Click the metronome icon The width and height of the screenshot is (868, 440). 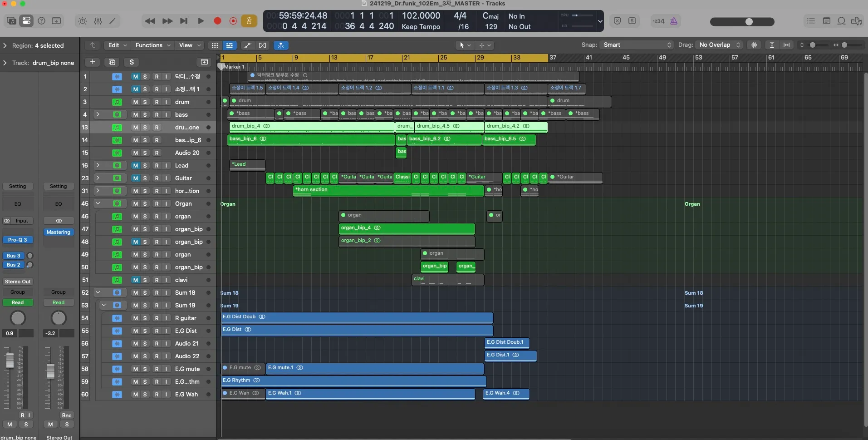click(673, 21)
